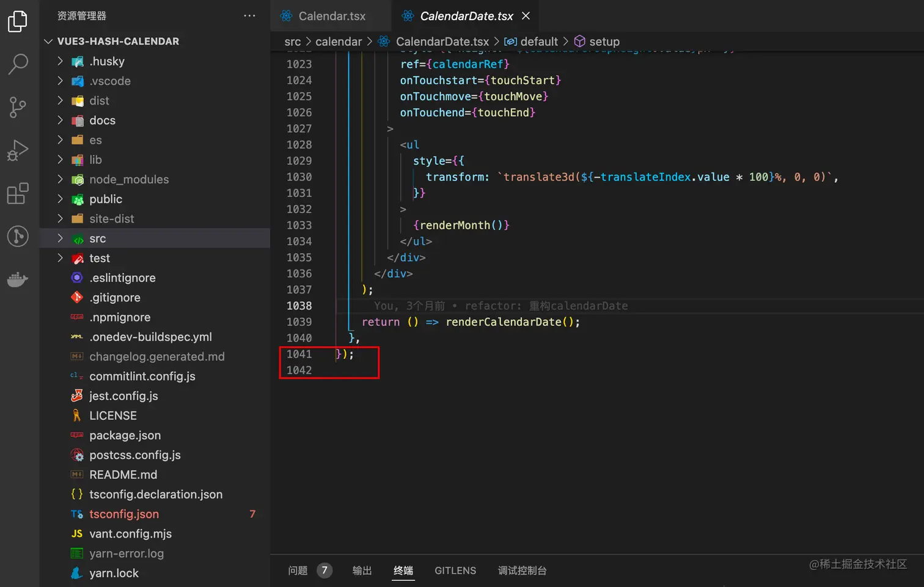
Task: Switch to the GITLENS panel tab
Action: 455,570
